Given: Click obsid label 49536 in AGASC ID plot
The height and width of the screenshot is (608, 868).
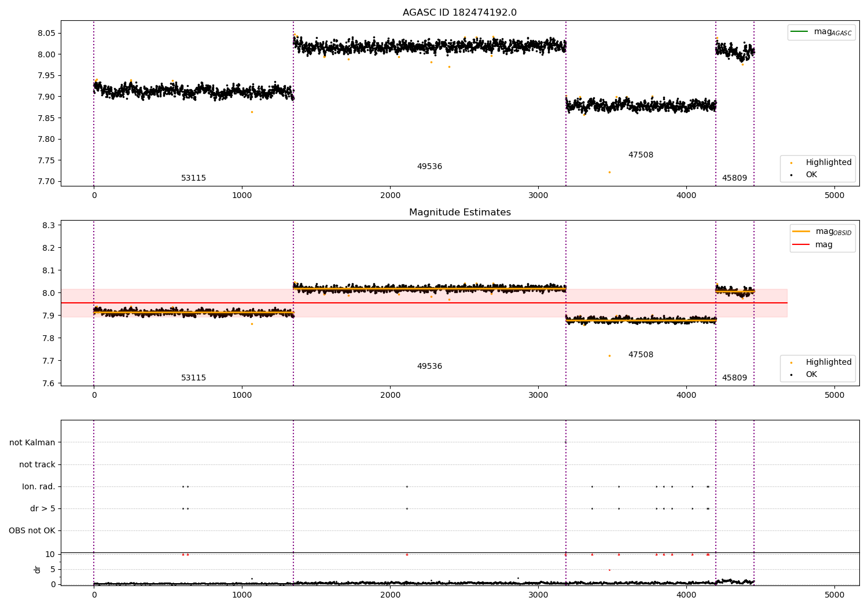Looking at the screenshot, I should [429, 167].
